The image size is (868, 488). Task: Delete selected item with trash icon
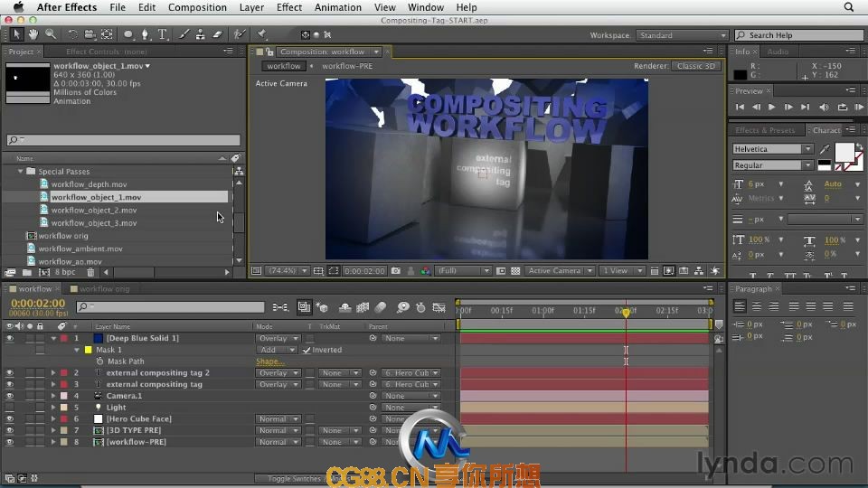point(90,272)
